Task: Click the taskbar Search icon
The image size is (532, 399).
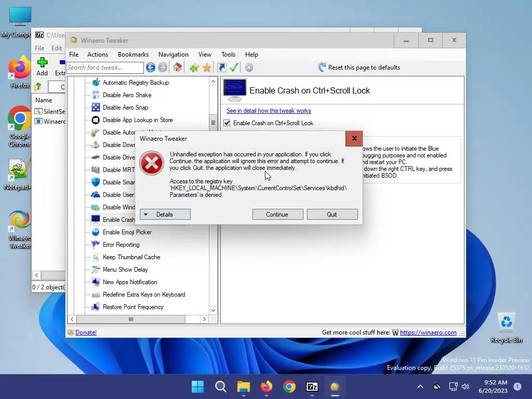Action: coord(220,387)
